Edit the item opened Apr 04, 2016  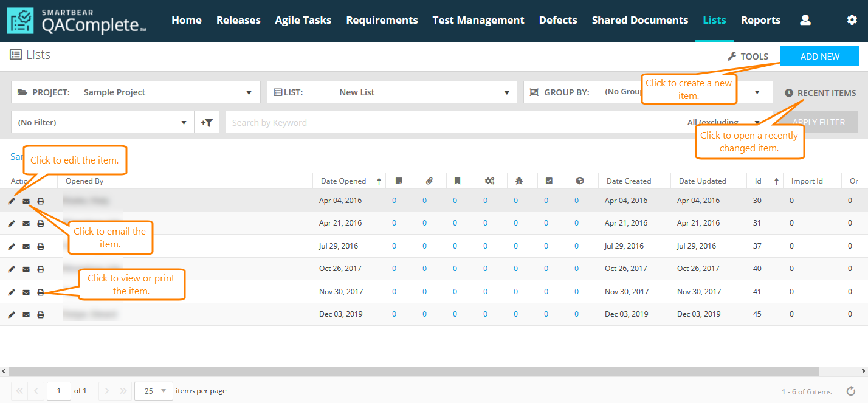12,201
